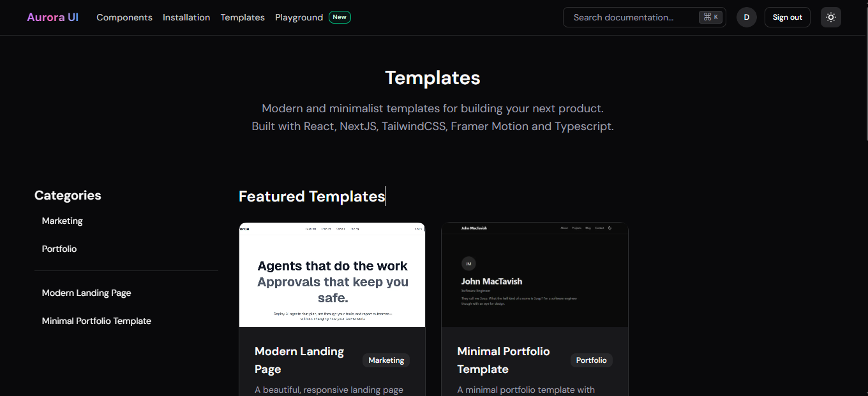Toggle the light/dark theme sun icon
868x396 pixels.
pos(830,17)
